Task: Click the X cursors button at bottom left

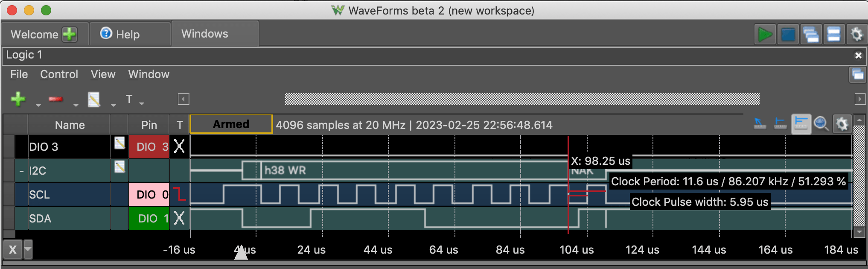Action: [x=13, y=249]
